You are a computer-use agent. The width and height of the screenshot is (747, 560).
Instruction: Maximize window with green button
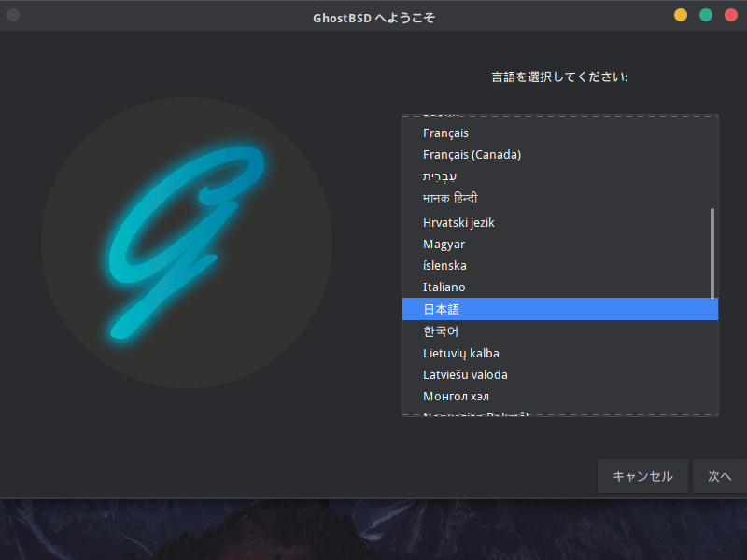pos(706,15)
